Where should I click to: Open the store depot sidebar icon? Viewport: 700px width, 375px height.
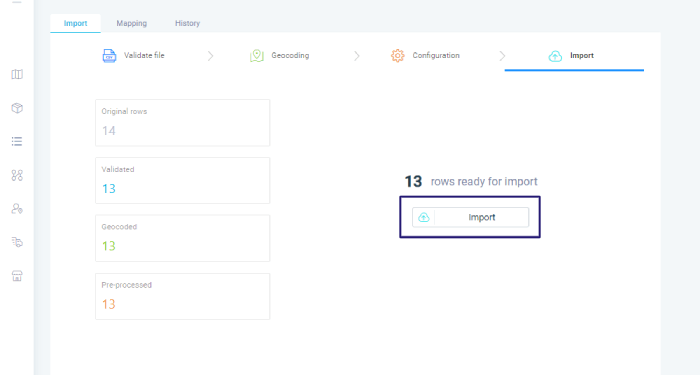pyautogui.click(x=17, y=276)
